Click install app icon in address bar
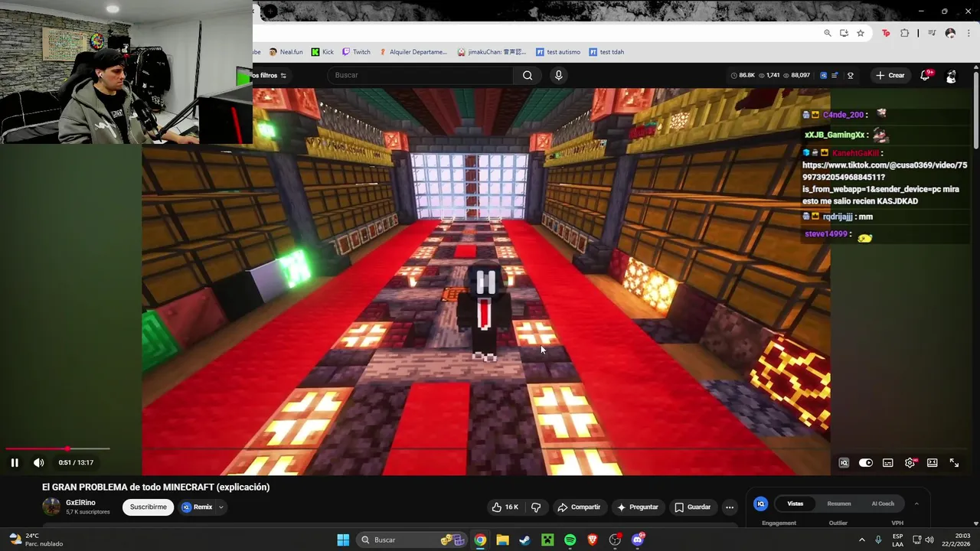The width and height of the screenshot is (980, 551). pyautogui.click(x=844, y=33)
